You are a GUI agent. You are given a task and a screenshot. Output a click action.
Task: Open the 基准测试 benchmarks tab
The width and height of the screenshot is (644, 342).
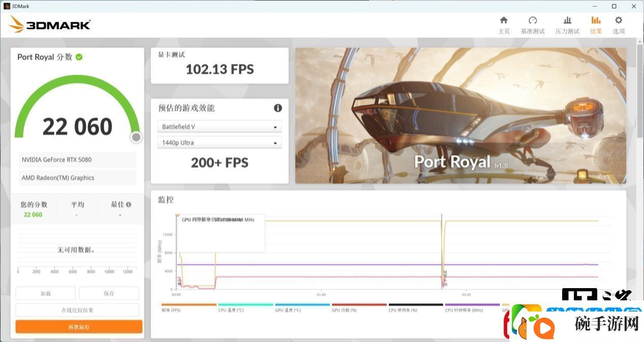532,25
